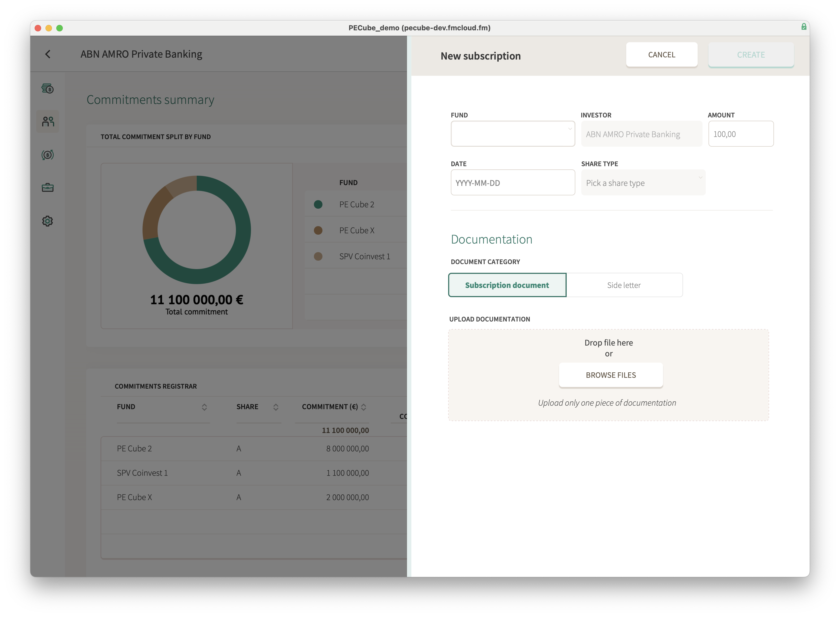
Task: Click the FUND column header in registrar
Action: 126,407
